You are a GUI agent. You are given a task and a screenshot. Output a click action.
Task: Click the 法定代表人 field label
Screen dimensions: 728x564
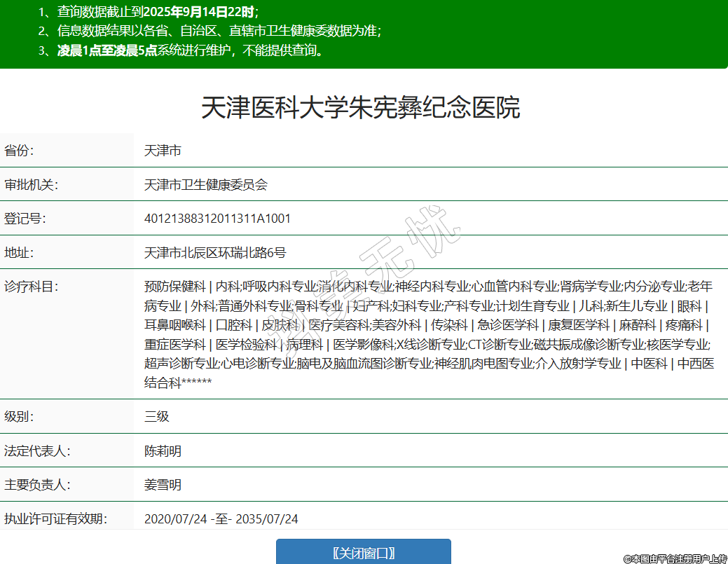point(37,450)
